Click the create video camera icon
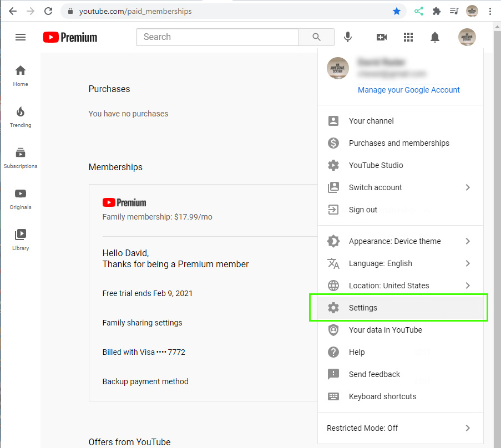501x448 pixels. (x=382, y=37)
